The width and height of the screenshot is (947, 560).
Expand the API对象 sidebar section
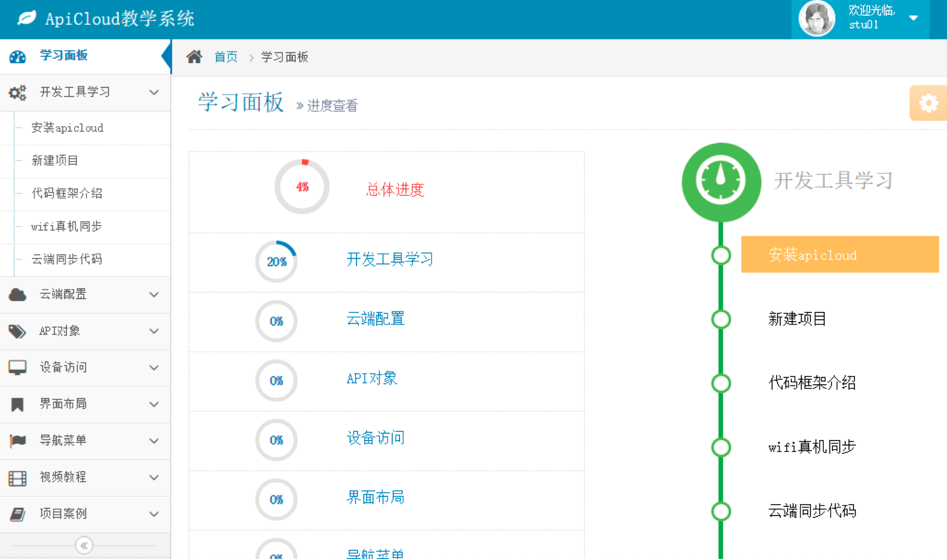(154, 331)
